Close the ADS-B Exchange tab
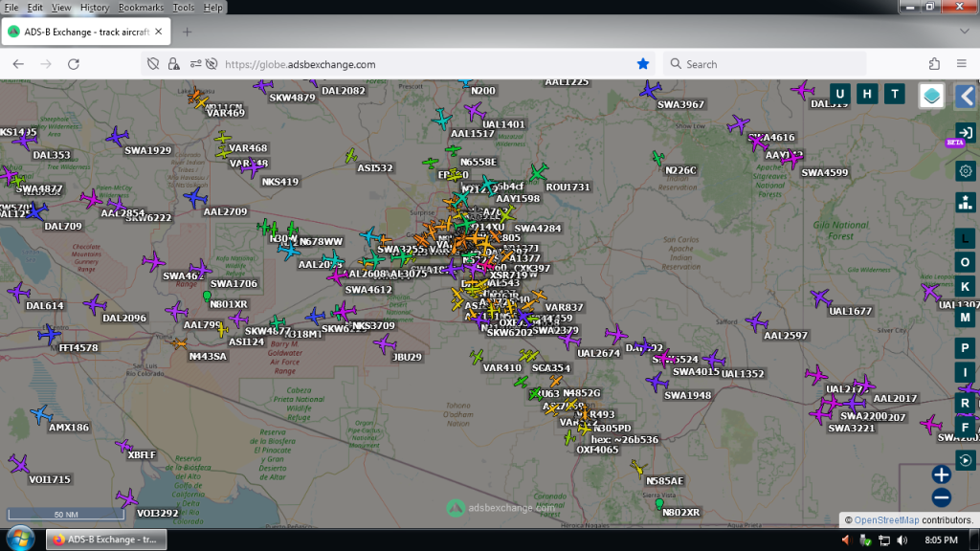 click(x=159, y=32)
